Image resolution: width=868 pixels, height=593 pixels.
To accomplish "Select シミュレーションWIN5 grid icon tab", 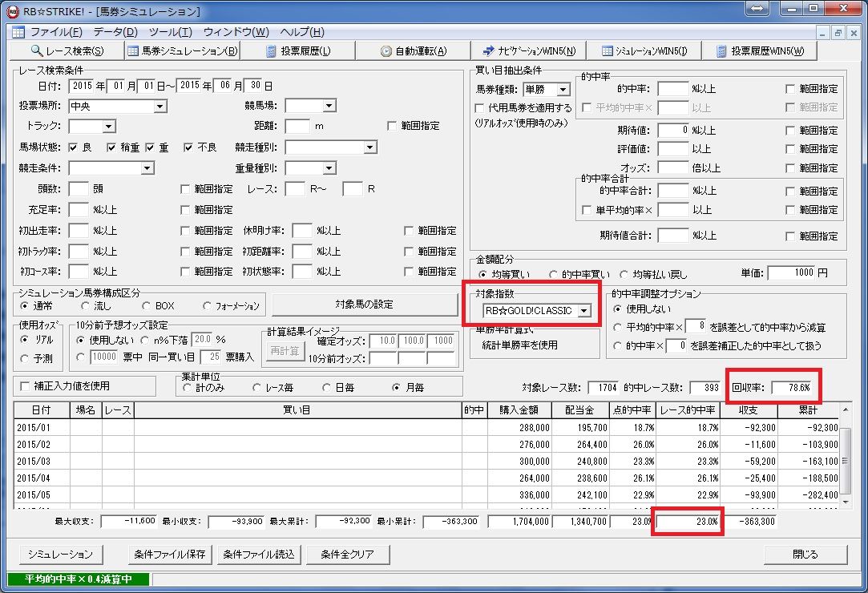I will (x=608, y=51).
